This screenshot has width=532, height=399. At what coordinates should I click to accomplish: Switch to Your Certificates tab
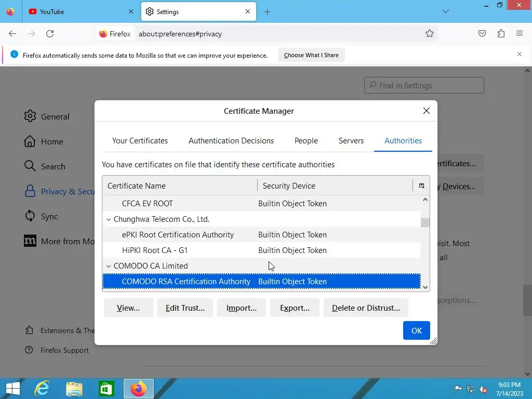(x=140, y=141)
